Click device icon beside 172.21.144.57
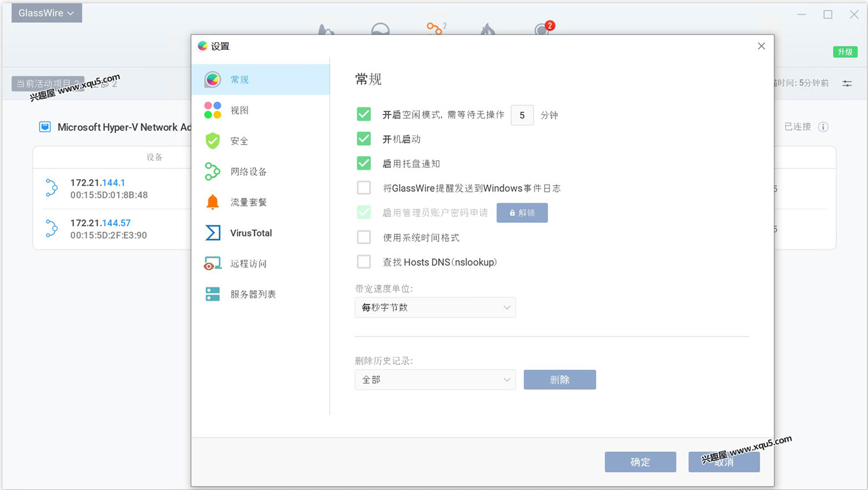This screenshot has width=868, height=490. [x=52, y=229]
